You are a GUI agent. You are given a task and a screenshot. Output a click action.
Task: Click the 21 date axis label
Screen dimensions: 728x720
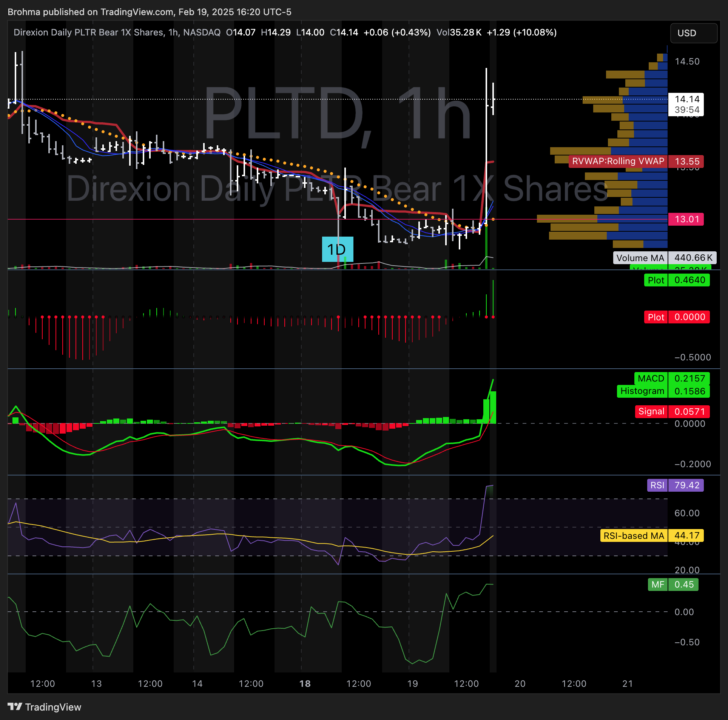[x=628, y=683]
